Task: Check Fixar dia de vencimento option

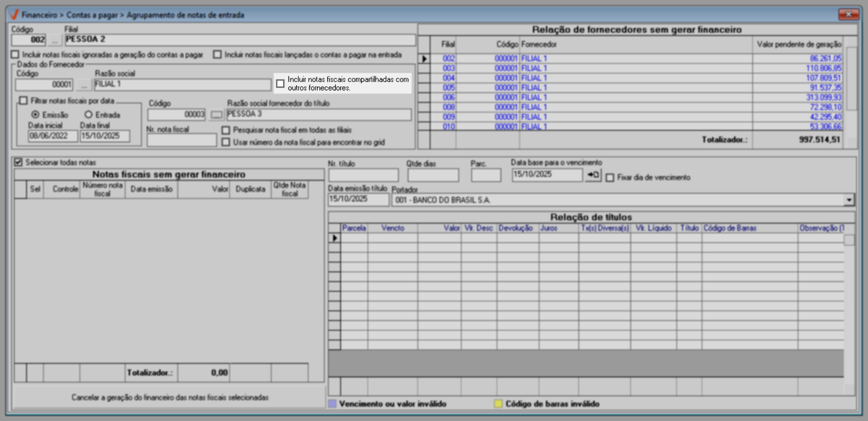Action: [610, 178]
